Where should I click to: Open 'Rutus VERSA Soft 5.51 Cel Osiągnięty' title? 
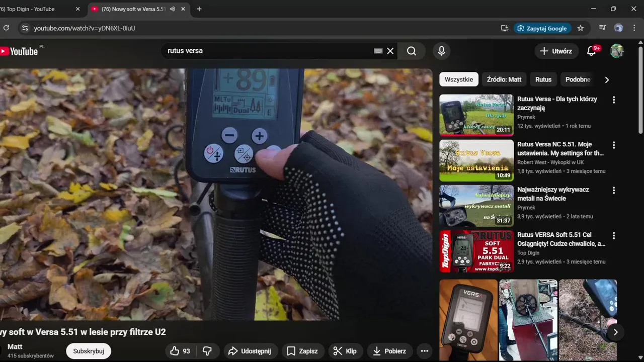tap(561, 239)
